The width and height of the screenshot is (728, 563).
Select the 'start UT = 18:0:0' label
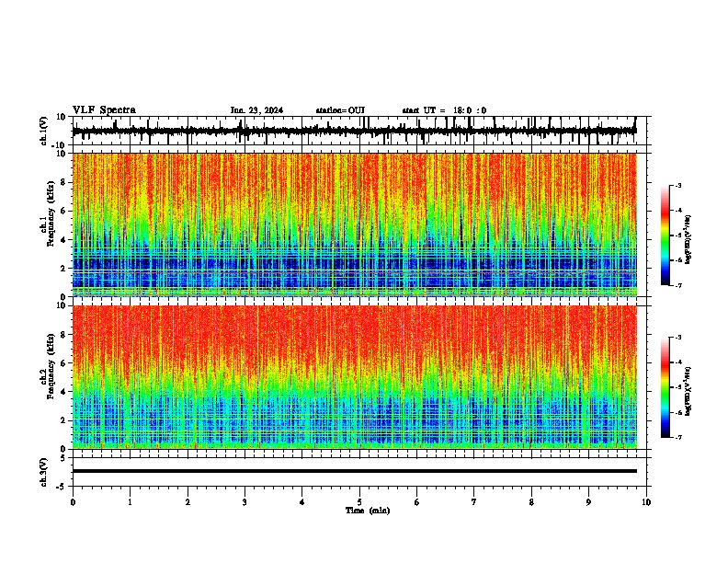point(444,110)
